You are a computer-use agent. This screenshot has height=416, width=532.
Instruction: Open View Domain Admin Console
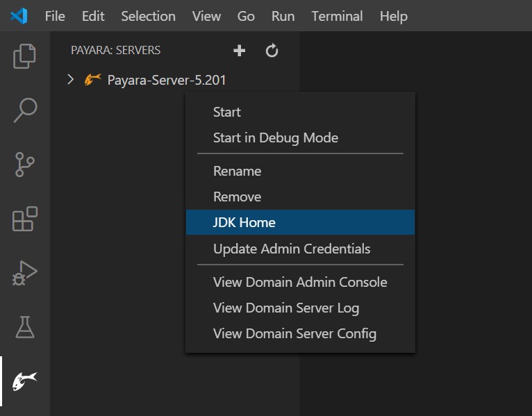(x=300, y=282)
